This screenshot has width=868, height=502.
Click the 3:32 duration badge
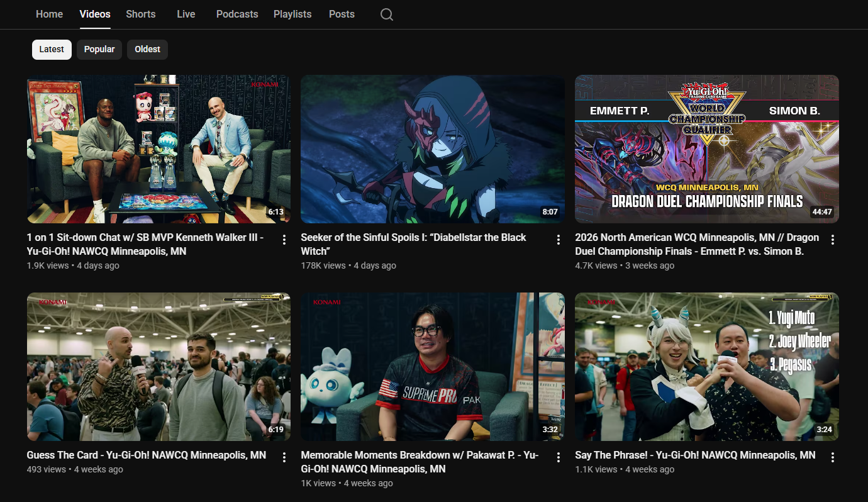tap(550, 430)
